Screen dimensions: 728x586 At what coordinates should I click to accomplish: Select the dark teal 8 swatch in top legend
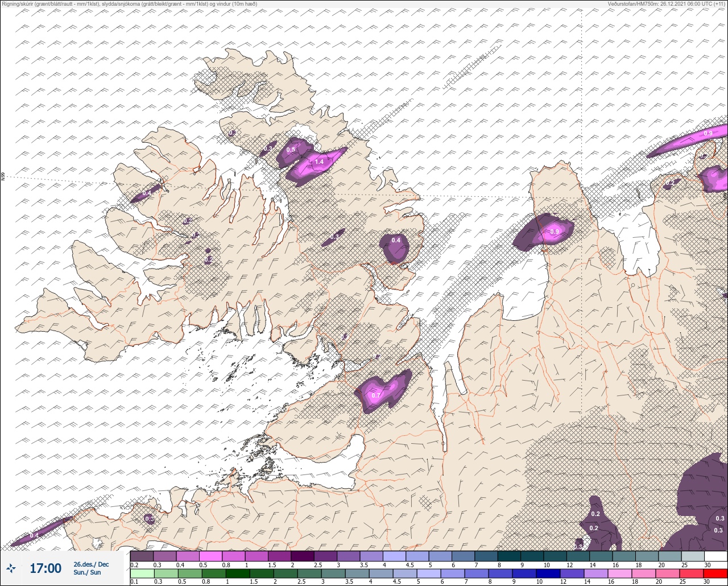click(x=509, y=556)
